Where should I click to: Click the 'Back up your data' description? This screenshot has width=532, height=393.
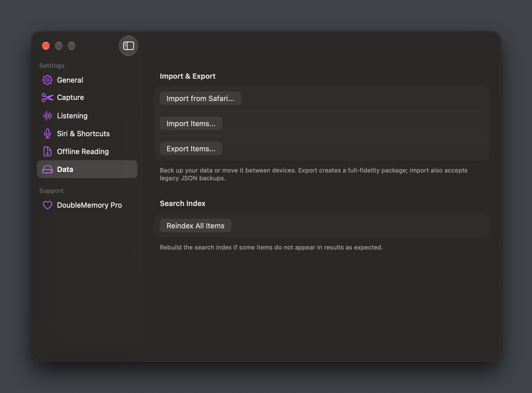pyautogui.click(x=314, y=174)
